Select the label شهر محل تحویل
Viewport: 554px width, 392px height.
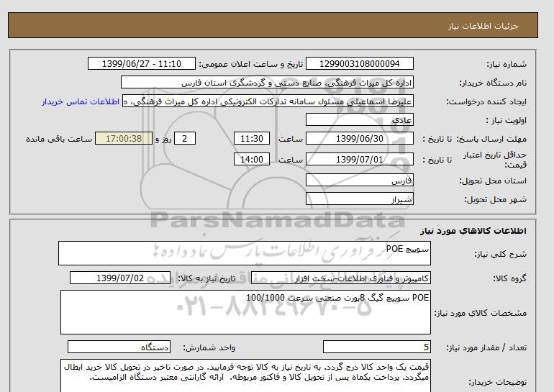click(495, 199)
